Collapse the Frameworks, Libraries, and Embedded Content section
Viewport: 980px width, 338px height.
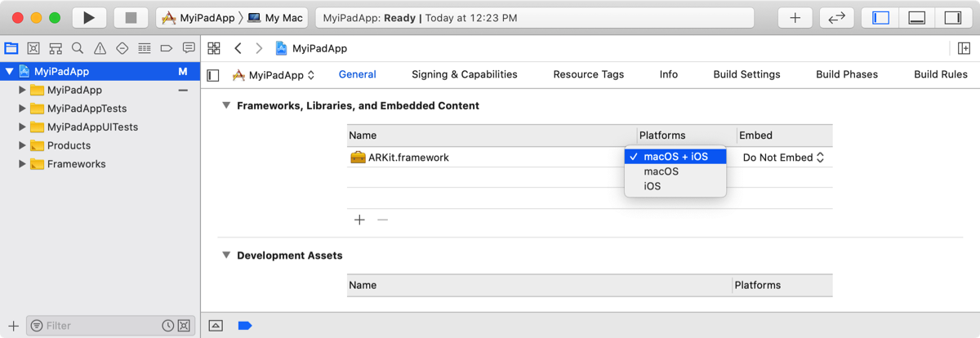(x=226, y=105)
